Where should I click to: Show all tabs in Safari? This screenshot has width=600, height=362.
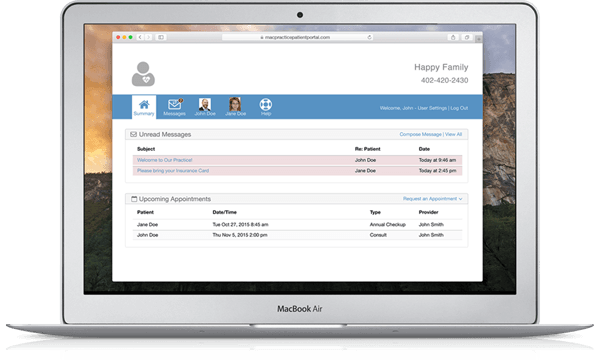tap(467, 37)
